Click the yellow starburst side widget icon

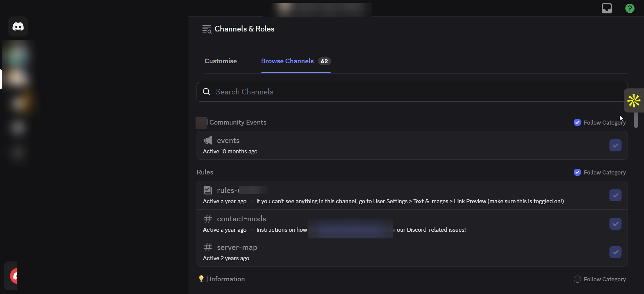point(634,100)
